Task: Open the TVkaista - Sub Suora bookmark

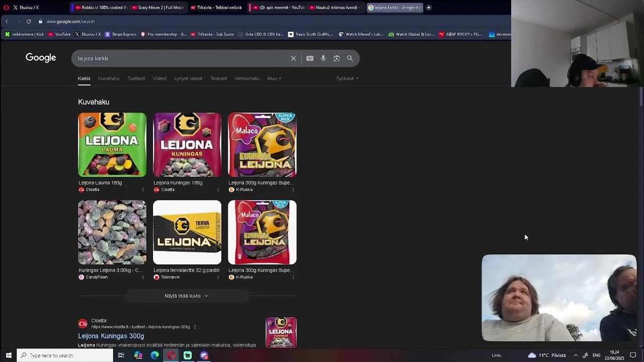Action: (x=212, y=34)
